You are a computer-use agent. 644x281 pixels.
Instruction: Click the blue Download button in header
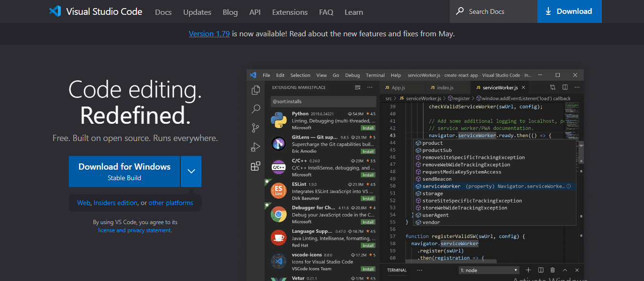569,11
